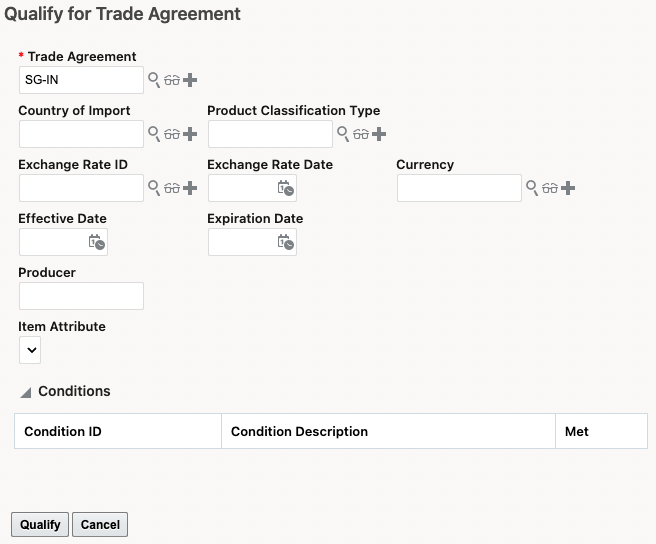This screenshot has width=656, height=544.
Task: Click the plus icon next to Exchange Rate ID
Action: click(x=190, y=188)
